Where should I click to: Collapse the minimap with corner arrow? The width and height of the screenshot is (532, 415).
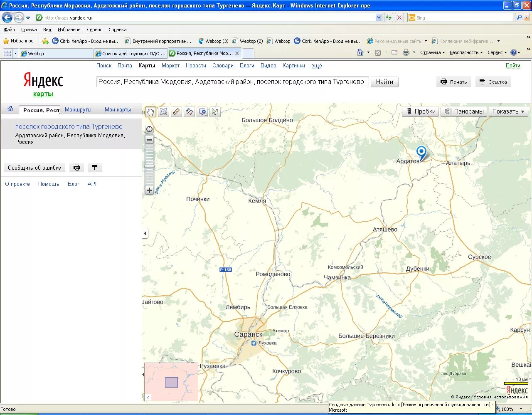pyautogui.click(x=148, y=397)
